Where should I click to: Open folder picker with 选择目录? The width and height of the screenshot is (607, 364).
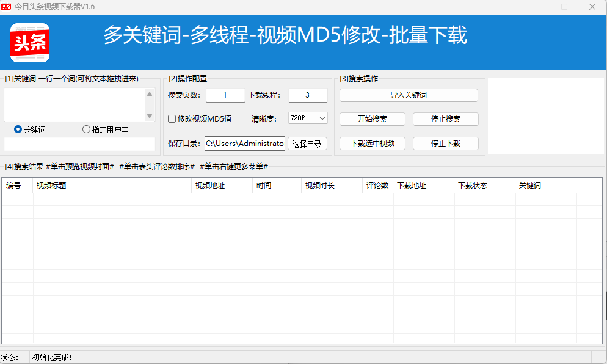coord(307,144)
